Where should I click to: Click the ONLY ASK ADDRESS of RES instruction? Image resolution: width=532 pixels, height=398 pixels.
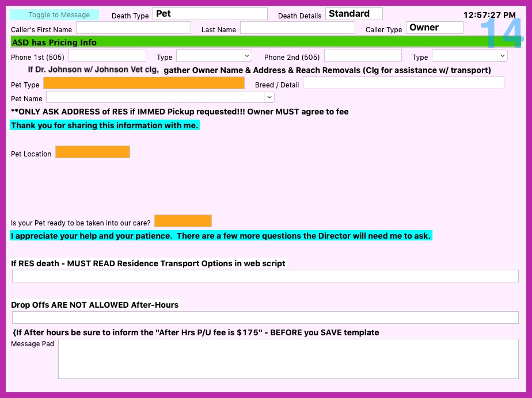(x=180, y=112)
